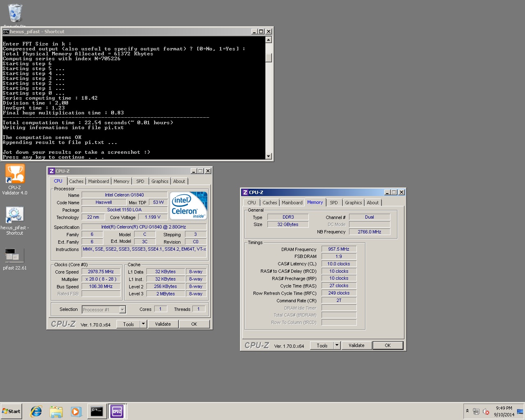Image resolution: width=525 pixels, height=420 pixels.
Task: Open the muted volume tray icon
Action: tap(486, 411)
